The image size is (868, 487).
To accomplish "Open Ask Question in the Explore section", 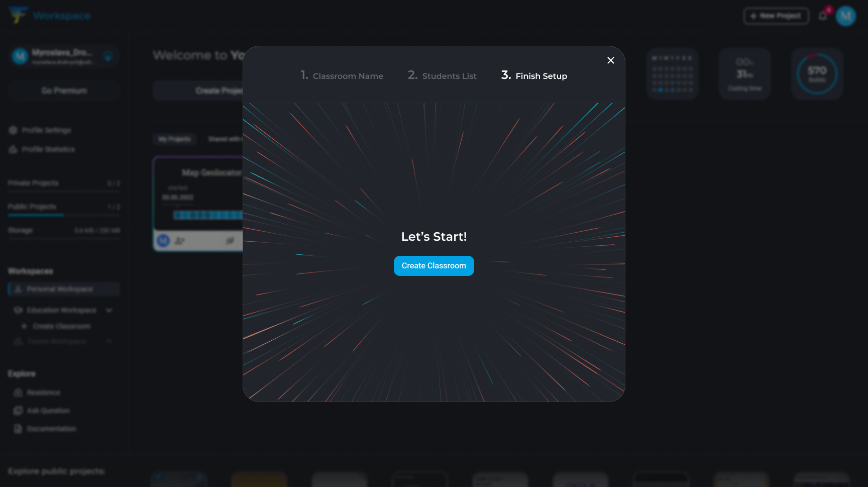I will click(x=48, y=411).
